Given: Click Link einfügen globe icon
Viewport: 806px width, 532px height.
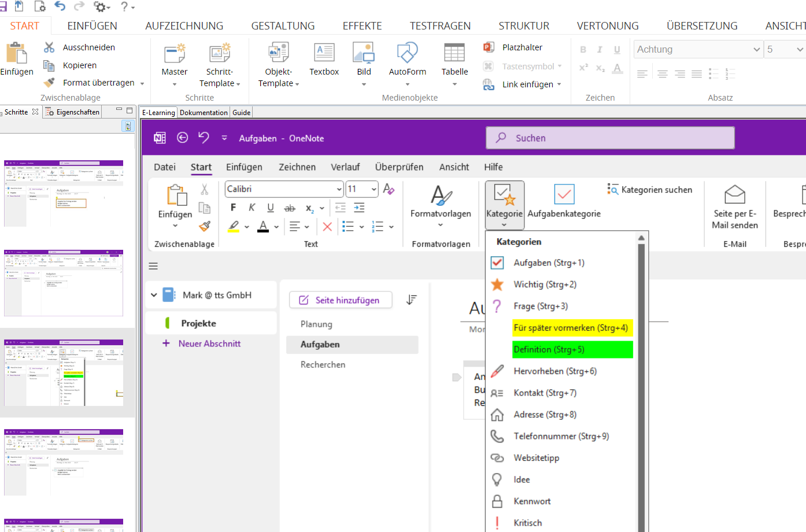Looking at the screenshot, I should [x=489, y=84].
